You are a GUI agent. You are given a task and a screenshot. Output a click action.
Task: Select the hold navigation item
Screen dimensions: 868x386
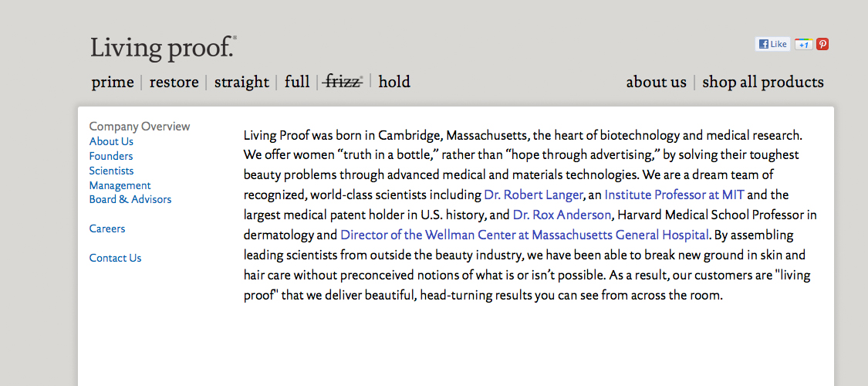(x=394, y=82)
